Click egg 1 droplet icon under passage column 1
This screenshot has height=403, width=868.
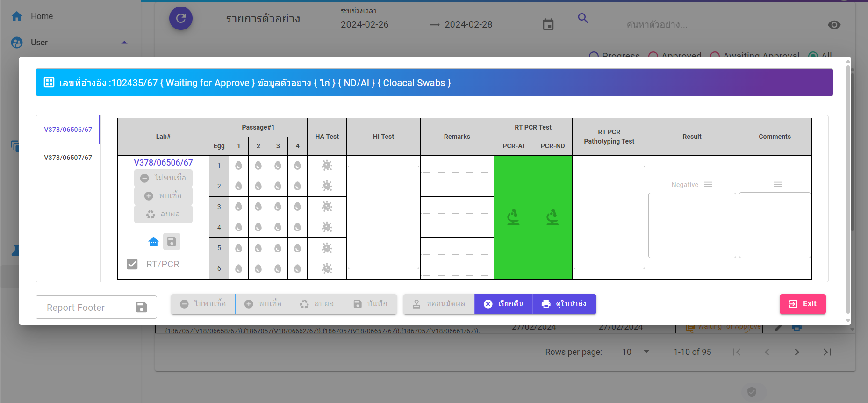[x=238, y=166]
